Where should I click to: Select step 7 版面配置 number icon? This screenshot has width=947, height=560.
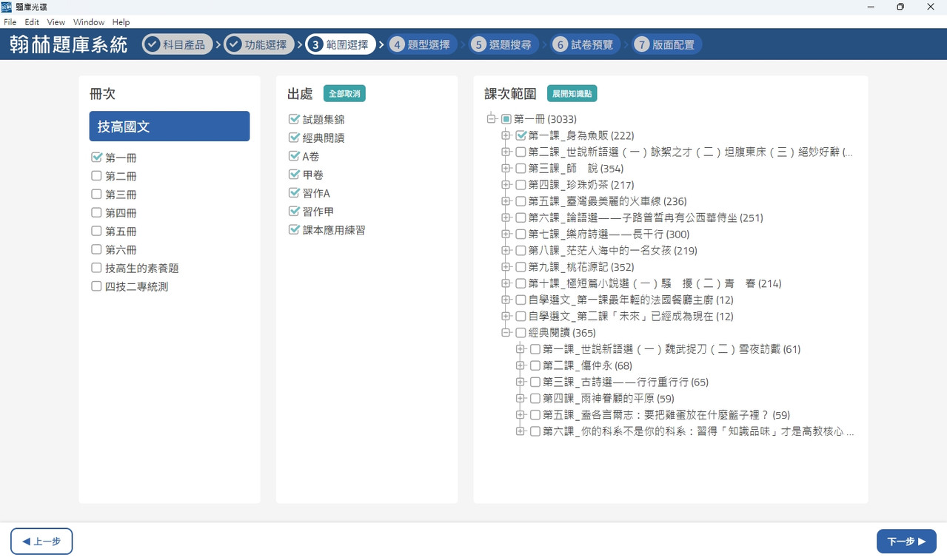click(642, 44)
